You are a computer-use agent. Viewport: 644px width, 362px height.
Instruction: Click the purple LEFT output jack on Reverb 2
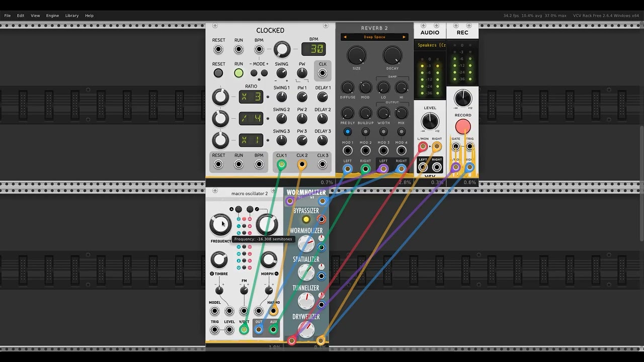point(383,169)
